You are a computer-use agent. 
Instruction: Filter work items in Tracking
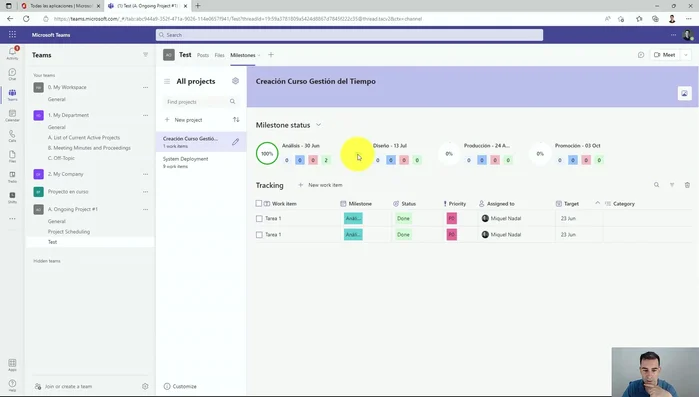point(672,185)
